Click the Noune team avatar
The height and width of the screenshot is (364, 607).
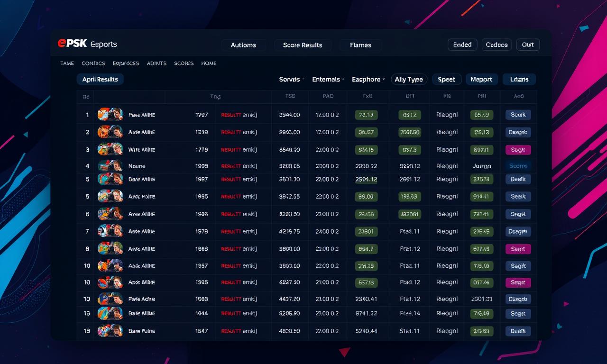point(110,166)
